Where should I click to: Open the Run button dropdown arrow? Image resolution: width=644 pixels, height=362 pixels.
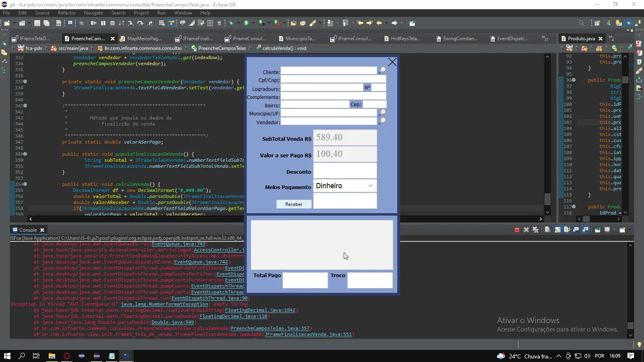(254, 23)
